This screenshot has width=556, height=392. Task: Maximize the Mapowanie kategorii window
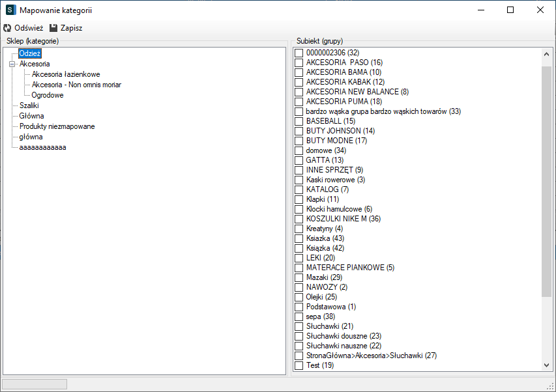[510, 10]
